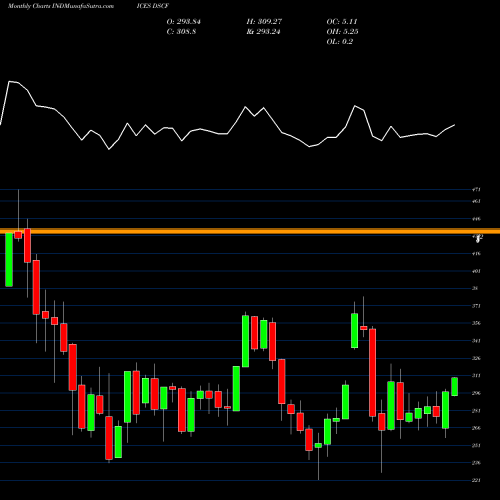Click the 'OL: 0.2' value
This screenshot has height=500, width=500.
pyautogui.click(x=340, y=42)
